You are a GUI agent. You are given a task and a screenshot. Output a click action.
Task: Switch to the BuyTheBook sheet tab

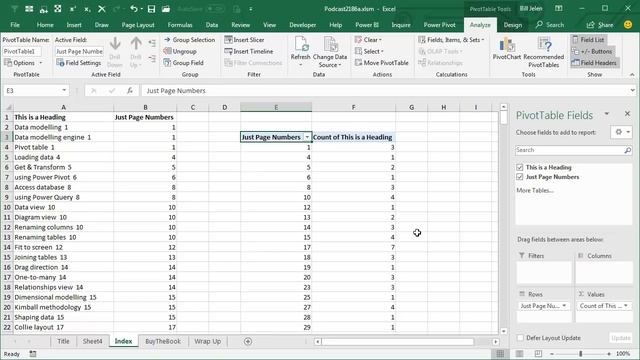coord(162,341)
